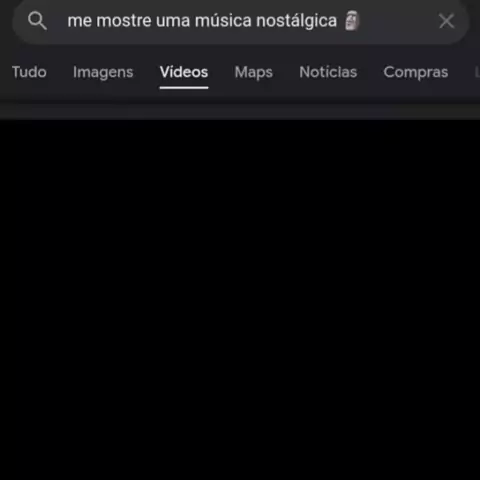Place cursor on the word "me" at query start
The image size is (480, 480).
point(80,22)
